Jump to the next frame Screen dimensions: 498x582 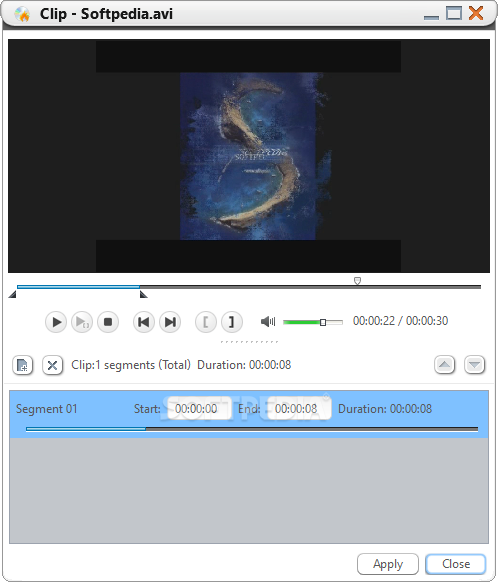170,322
